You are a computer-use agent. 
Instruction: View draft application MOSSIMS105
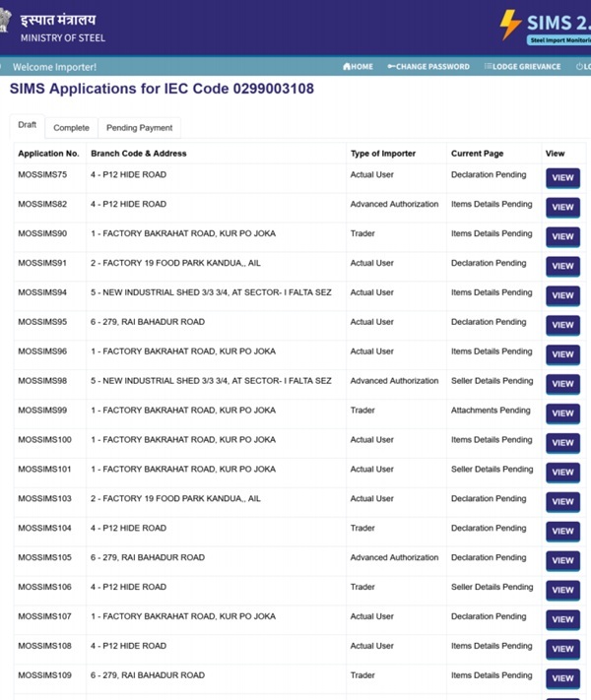562,561
